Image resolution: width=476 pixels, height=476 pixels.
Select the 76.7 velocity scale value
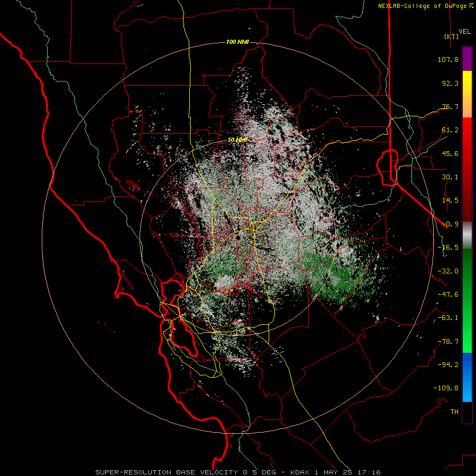click(x=450, y=106)
